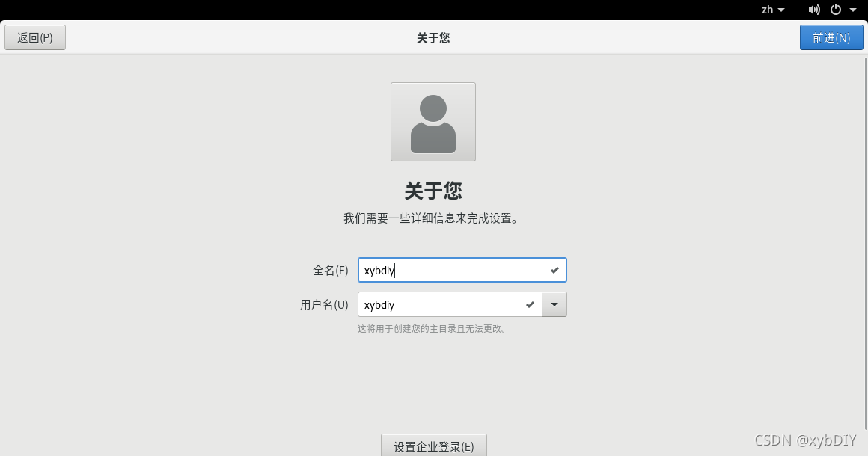
Task: Click the checkmark icon in the 用户名 field
Action: [530, 304]
